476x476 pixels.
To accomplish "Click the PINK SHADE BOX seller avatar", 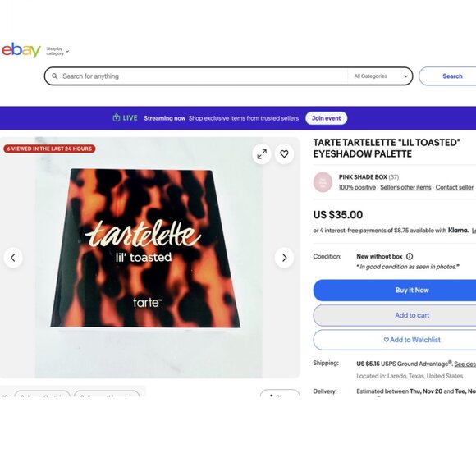I will (323, 182).
